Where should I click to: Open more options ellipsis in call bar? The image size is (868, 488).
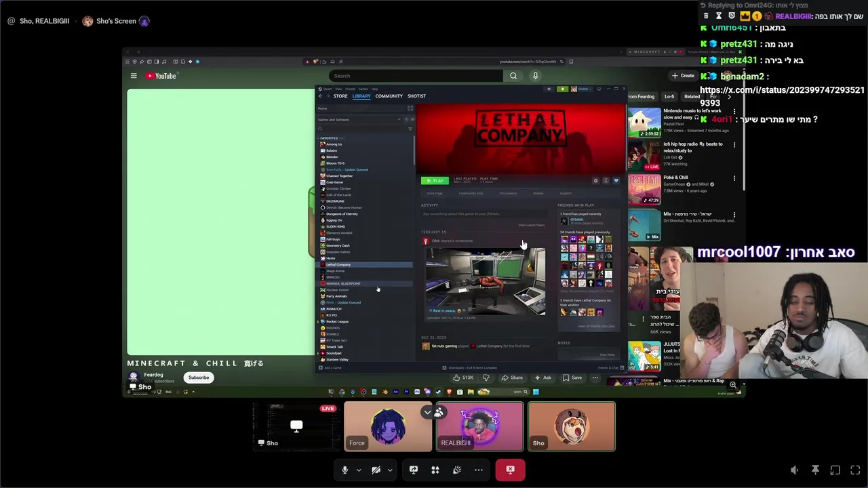(479, 470)
